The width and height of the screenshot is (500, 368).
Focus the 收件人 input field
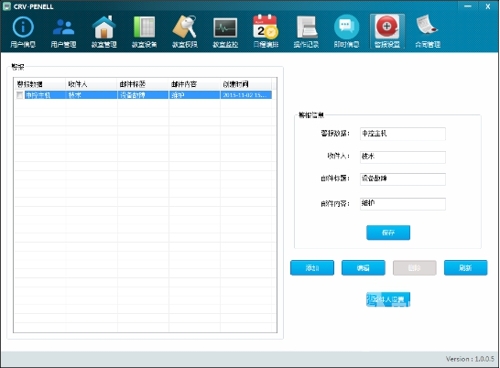(x=403, y=157)
